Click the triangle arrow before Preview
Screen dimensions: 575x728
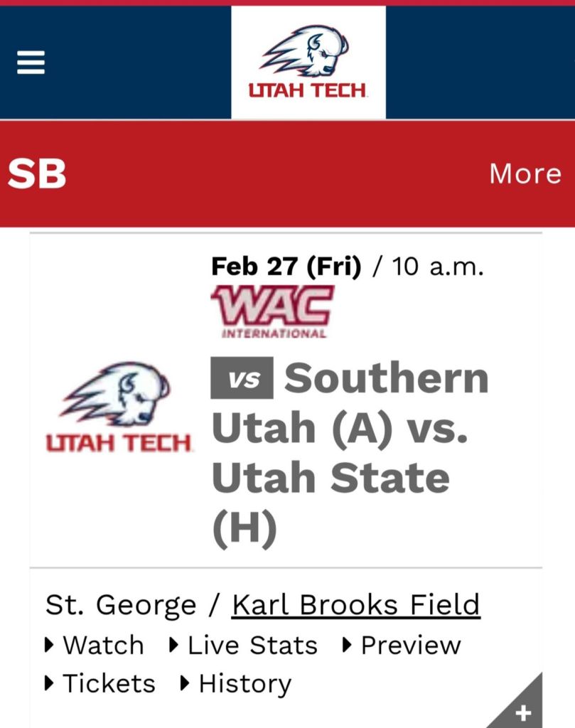[x=348, y=645]
